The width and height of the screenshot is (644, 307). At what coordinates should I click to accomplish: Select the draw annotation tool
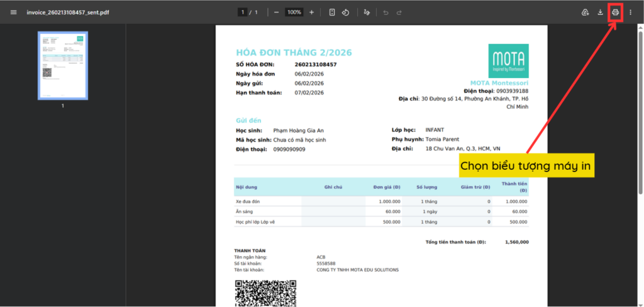pyautogui.click(x=367, y=13)
